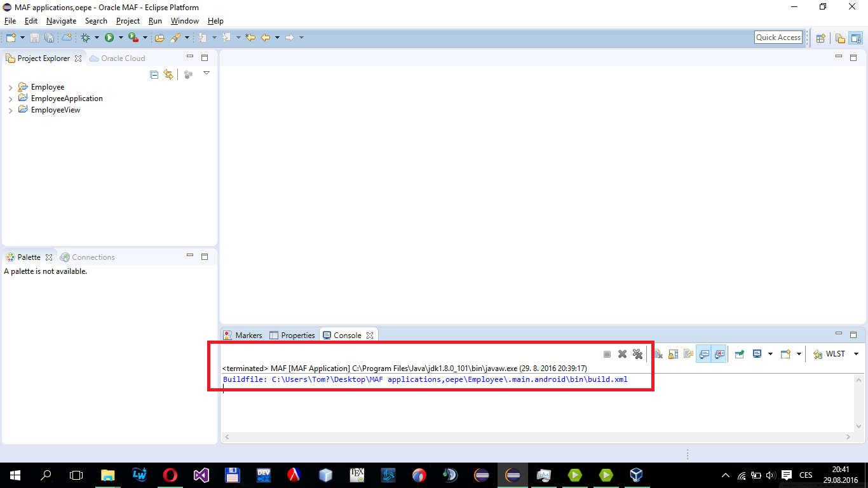Click Remove Launch in the console toolbar

pyautogui.click(x=623, y=354)
